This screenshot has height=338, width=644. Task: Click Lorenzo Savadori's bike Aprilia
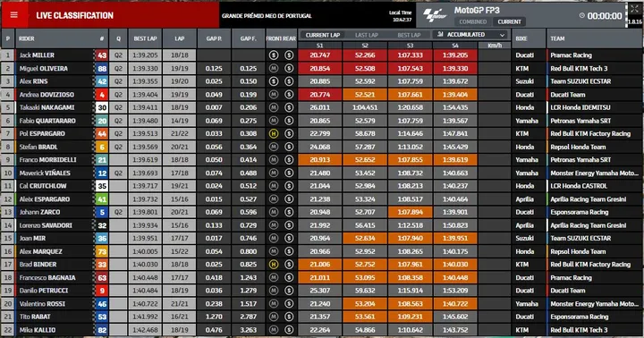524,225
